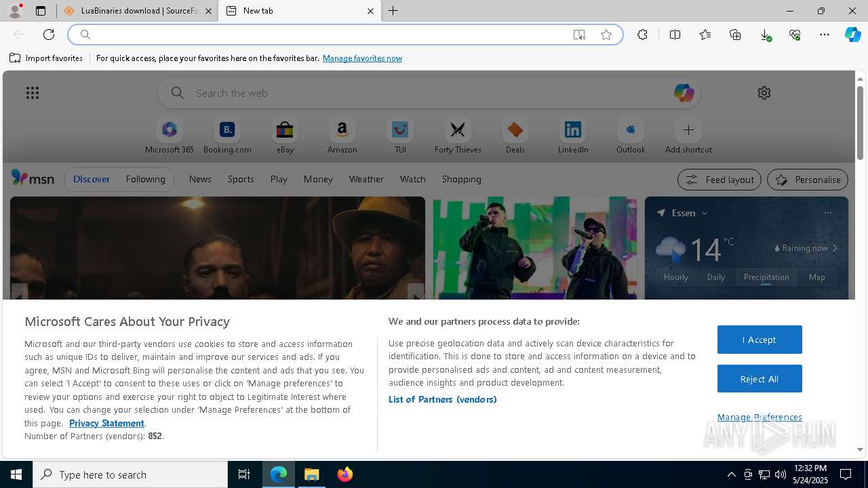Viewport: 868px width, 488px height.
Task: Open the Weather menu item
Action: coord(366,179)
